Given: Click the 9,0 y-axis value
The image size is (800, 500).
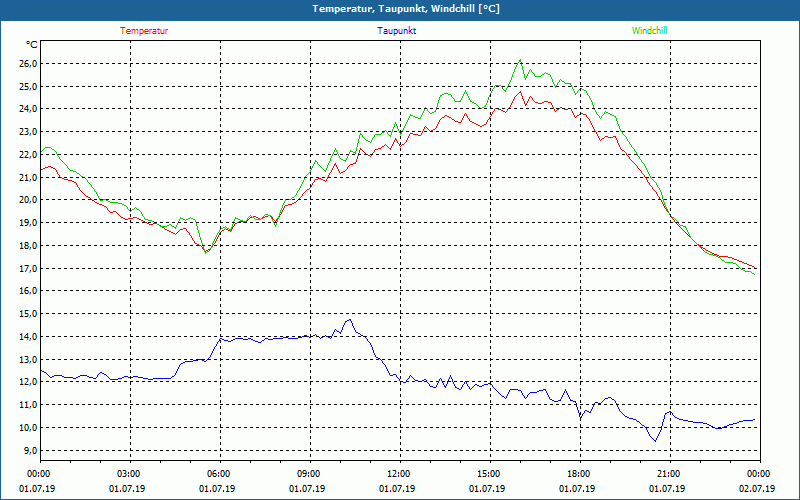Looking at the screenshot, I should pyautogui.click(x=30, y=451).
